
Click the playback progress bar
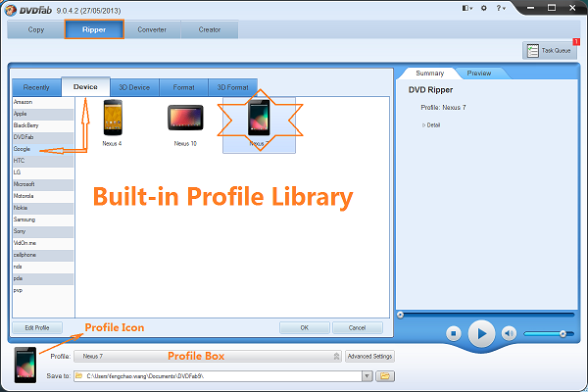[486, 315]
